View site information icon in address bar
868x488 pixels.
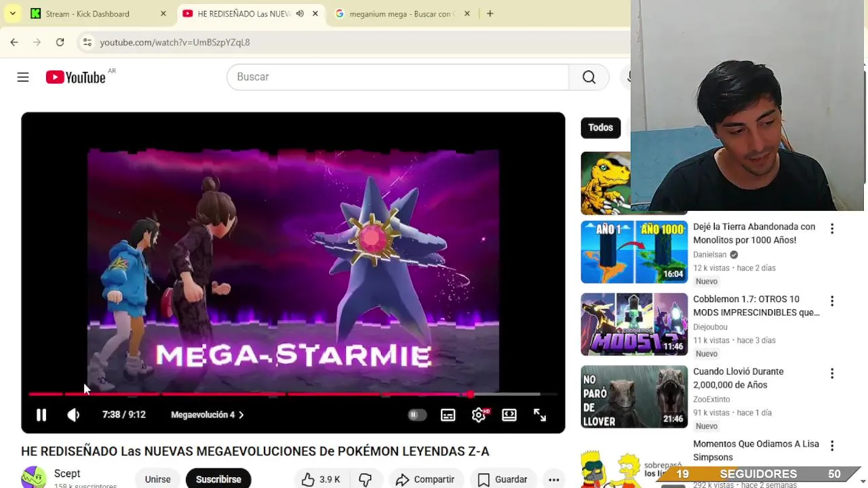coord(87,42)
